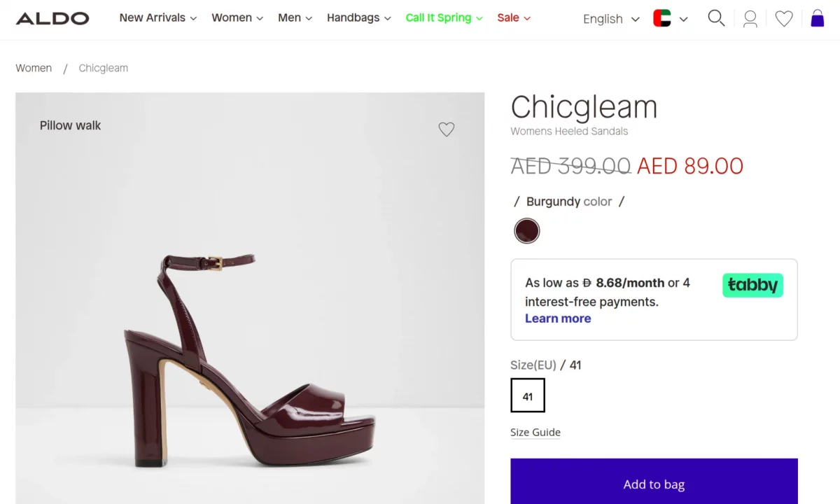Click the account profile icon
Viewport: 840px width, 504px height.
click(x=750, y=18)
